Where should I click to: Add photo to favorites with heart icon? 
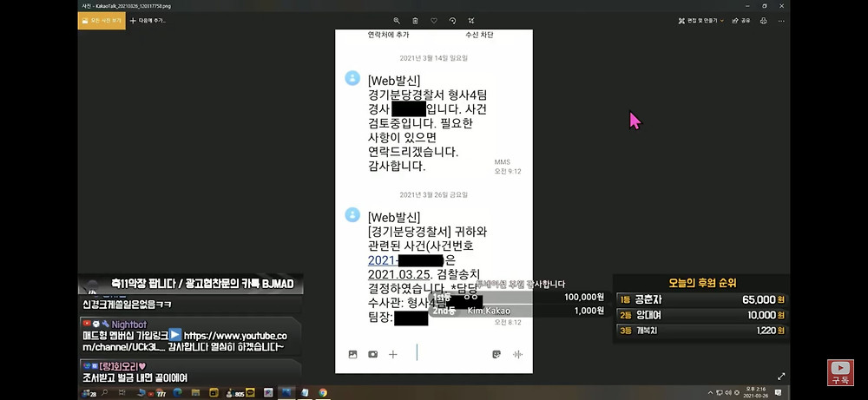tap(434, 21)
